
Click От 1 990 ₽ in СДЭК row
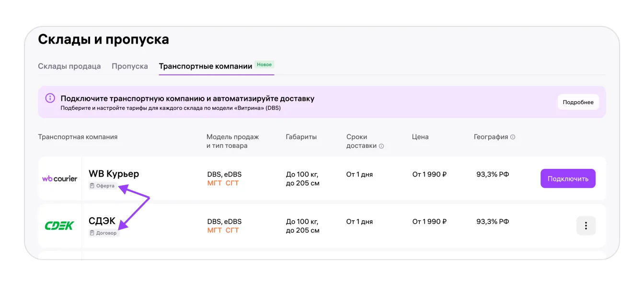point(429,222)
